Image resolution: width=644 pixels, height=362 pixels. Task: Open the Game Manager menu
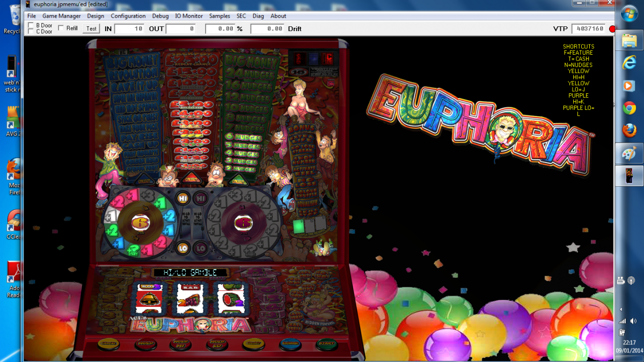pos(62,16)
